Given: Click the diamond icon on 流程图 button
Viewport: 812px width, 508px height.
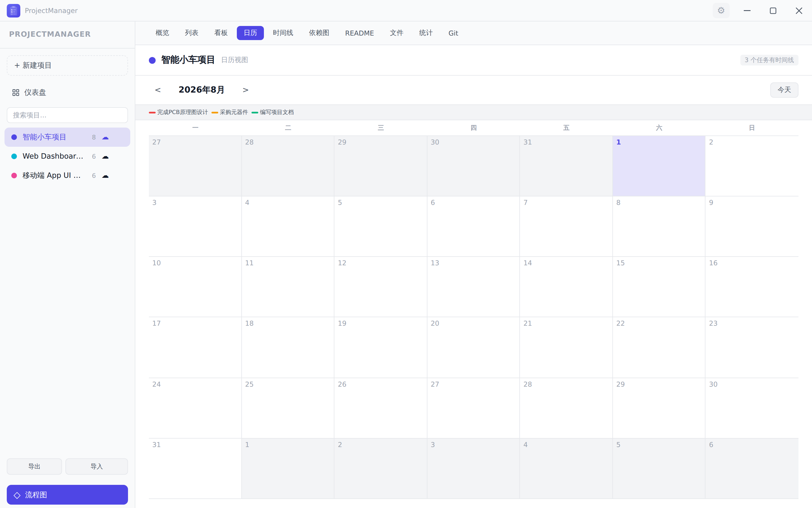Looking at the screenshot, I should (x=17, y=495).
